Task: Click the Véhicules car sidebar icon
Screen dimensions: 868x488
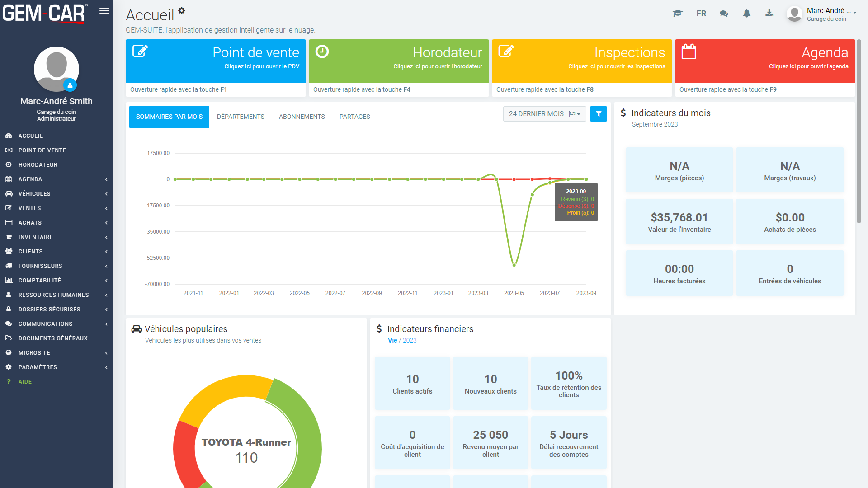Action: pos(9,193)
